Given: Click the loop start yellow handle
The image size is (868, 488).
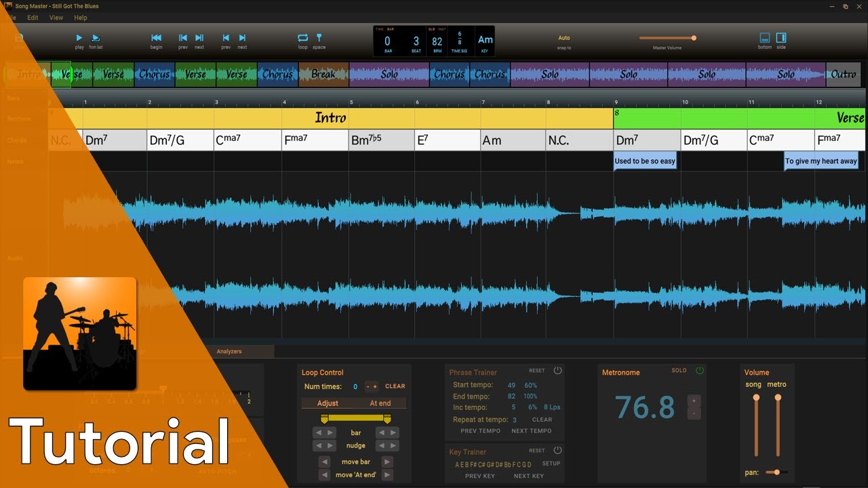Looking at the screenshot, I should pyautogui.click(x=324, y=419).
